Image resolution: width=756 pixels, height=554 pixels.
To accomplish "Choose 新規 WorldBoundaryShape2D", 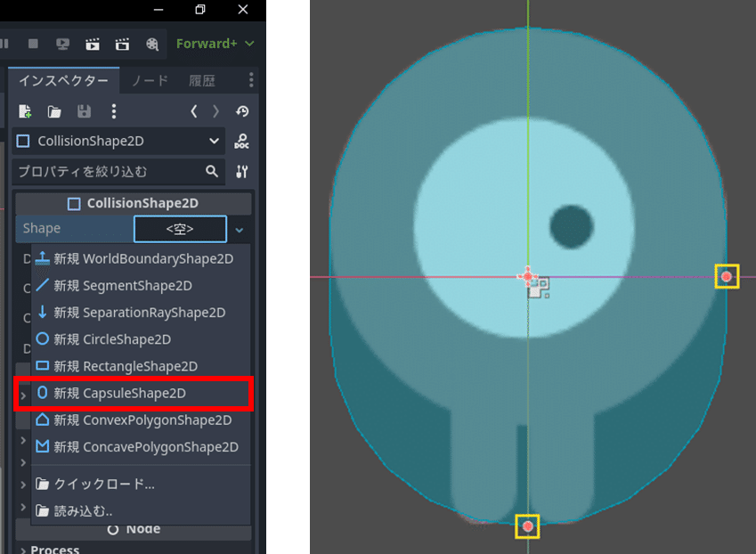I will pyautogui.click(x=141, y=259).
